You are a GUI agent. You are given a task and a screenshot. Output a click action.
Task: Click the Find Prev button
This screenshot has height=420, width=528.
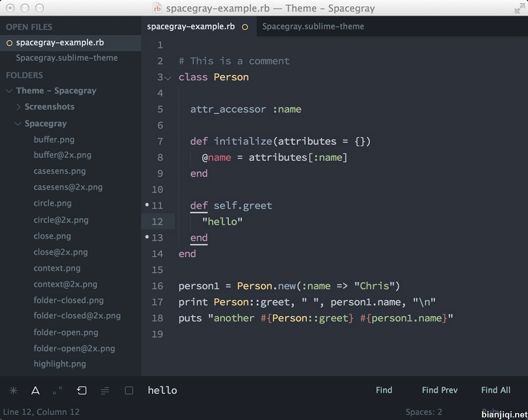click(440, 390)
